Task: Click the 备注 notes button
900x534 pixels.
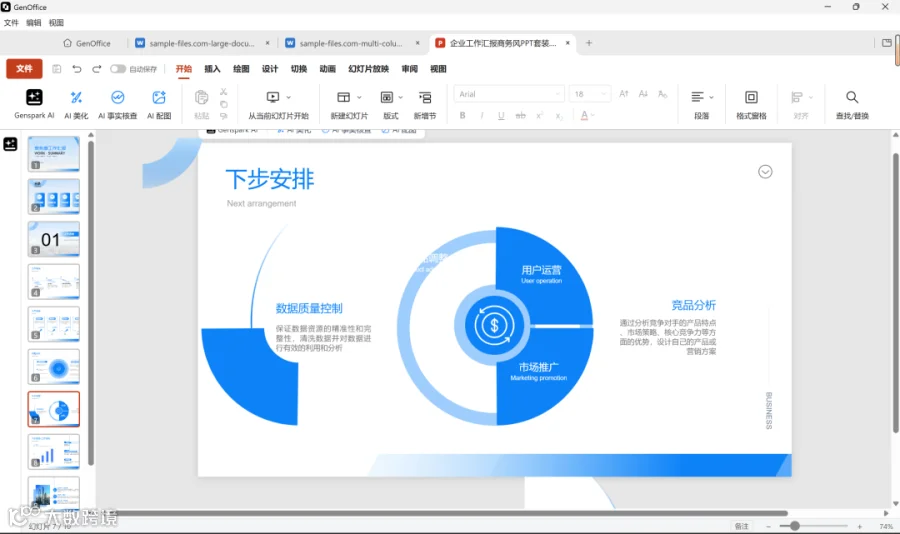Action: point(742,527)
